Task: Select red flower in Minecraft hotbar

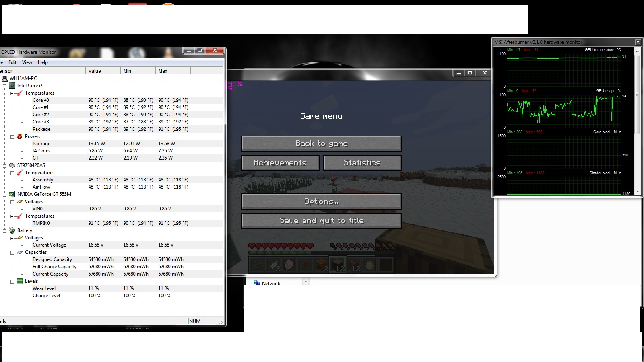Action: (x=305, y=265)
